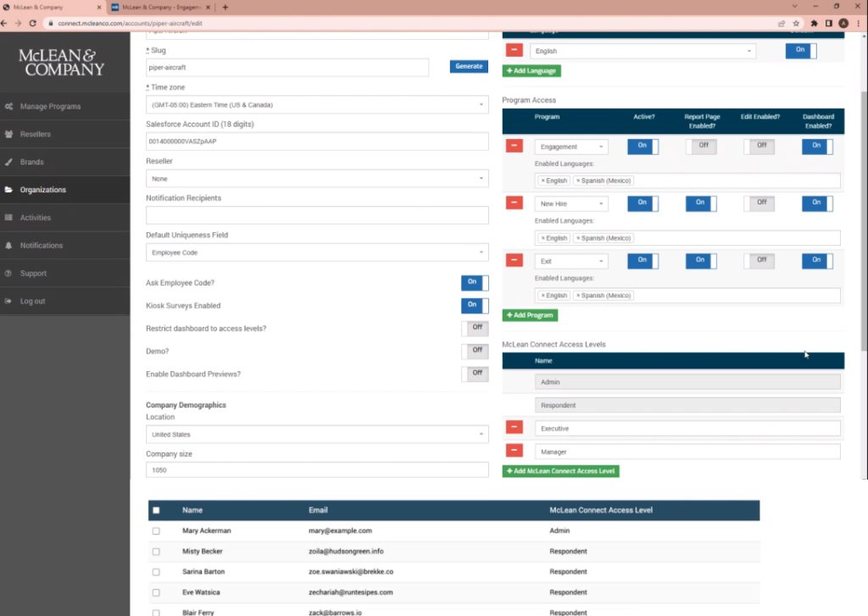Toggle Exit Dashboard Enabled switch
The image size is (868, 616).
pos(817,261)
